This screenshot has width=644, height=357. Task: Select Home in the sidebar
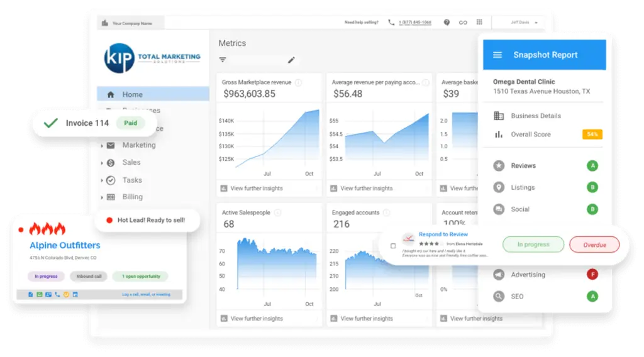132,94
